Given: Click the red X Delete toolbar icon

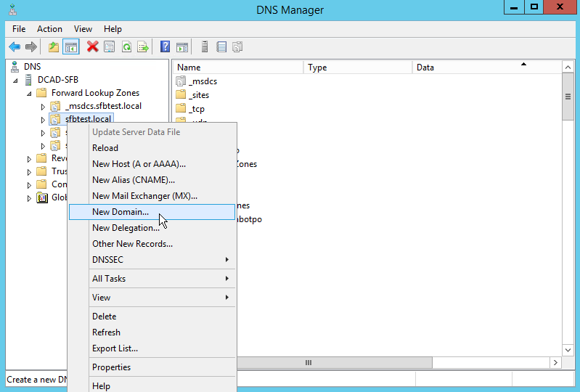Looking at the screenshot, I should tap(92, 47).
